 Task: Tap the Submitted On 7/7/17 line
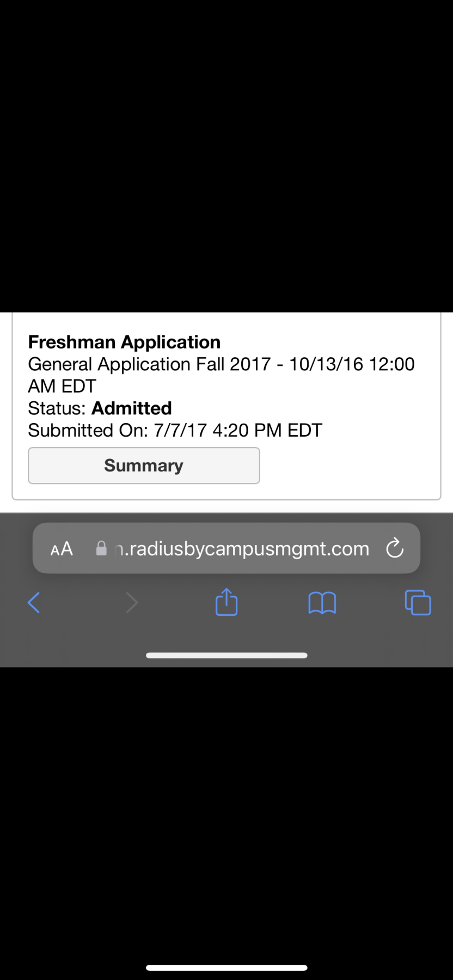(175, 431)
